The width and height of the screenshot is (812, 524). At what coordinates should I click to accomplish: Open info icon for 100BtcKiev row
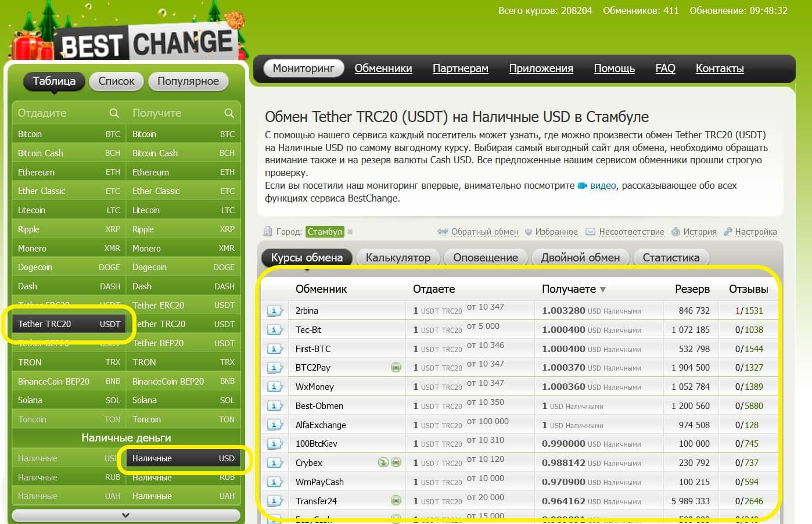click(x=274, y=444)
